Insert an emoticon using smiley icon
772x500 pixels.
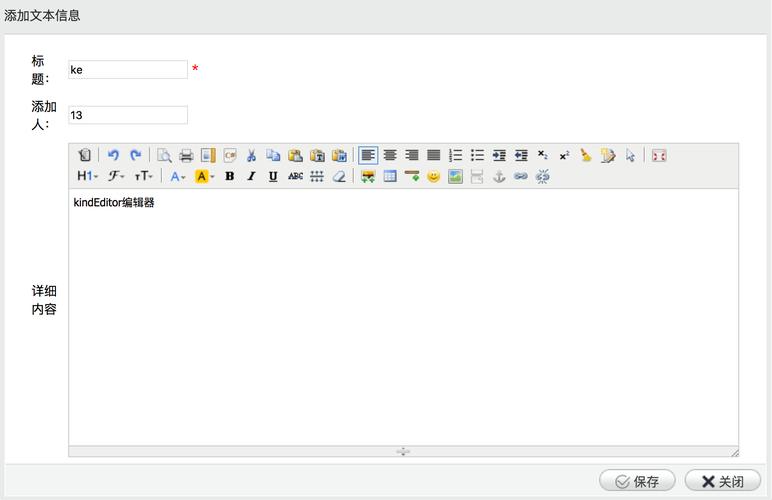pyautogui.click(x=433, y=177)
